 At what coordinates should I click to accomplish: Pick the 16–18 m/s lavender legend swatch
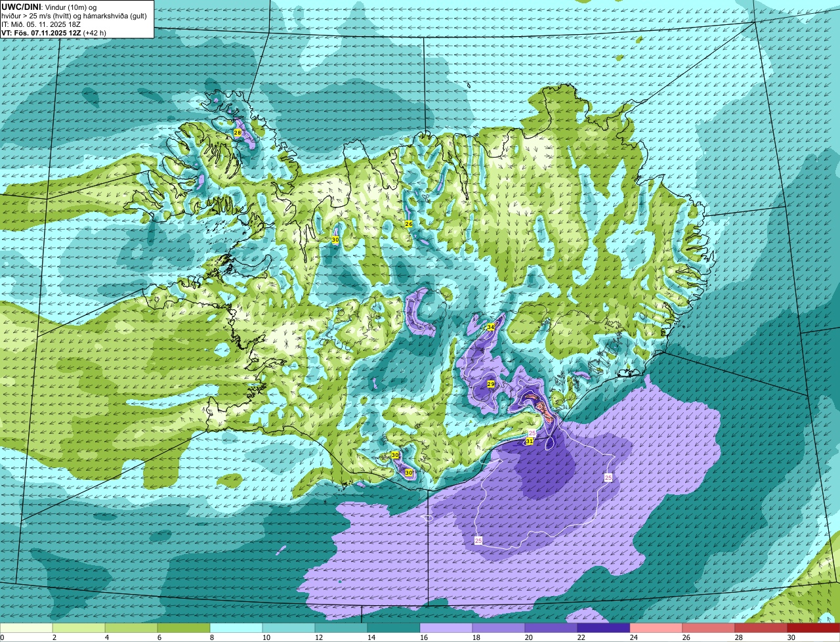(446, 628)
